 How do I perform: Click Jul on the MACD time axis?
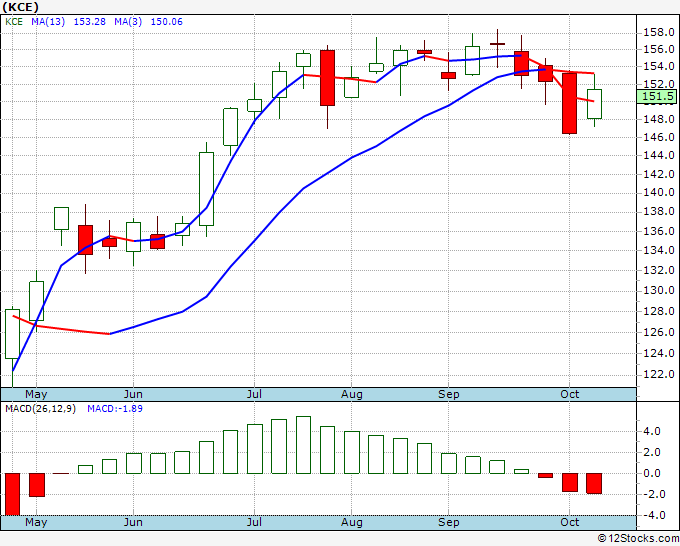pyautogui.click(x=254, y=522)
